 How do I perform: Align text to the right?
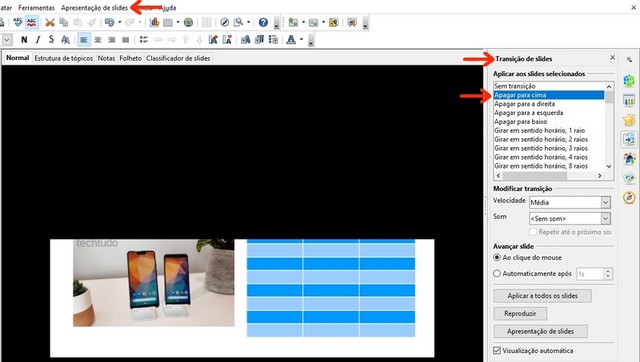click(111, 40)
